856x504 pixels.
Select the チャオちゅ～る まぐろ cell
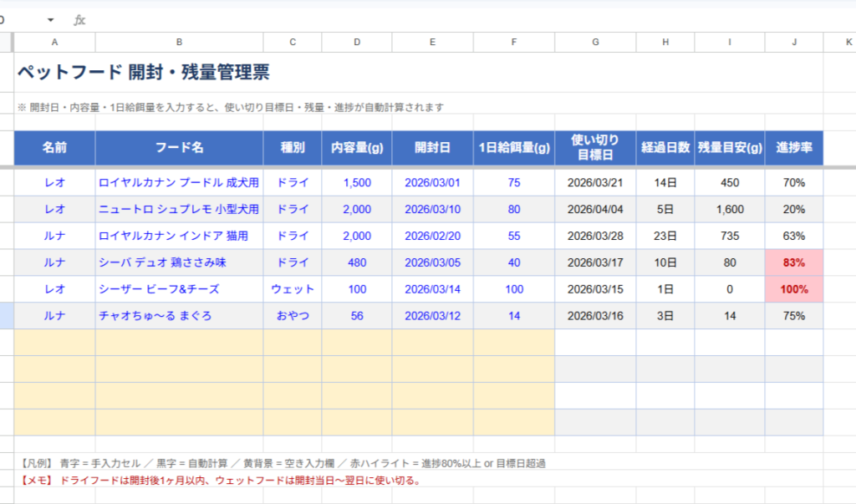(179, 316)
